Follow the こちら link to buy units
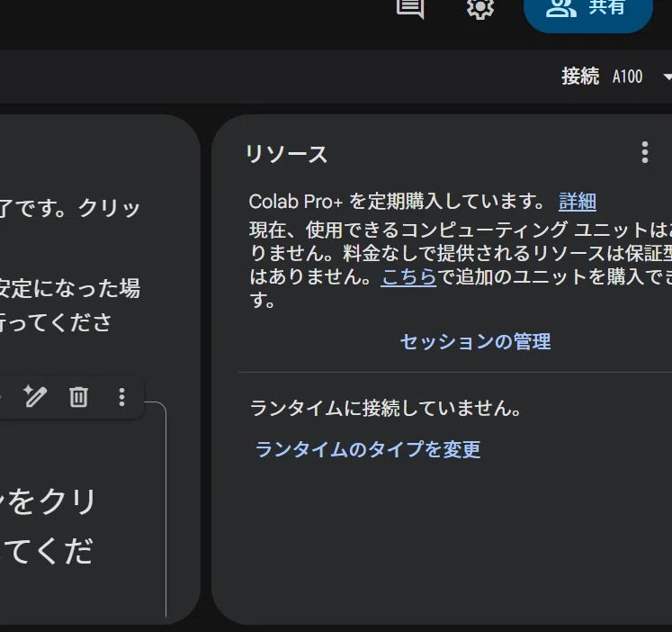672x632 pixels. tap(408, 276)
